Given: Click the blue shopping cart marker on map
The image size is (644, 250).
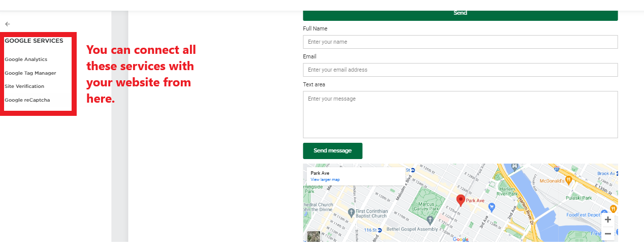Looking at the screenshot, I should [x=492, y=207].
